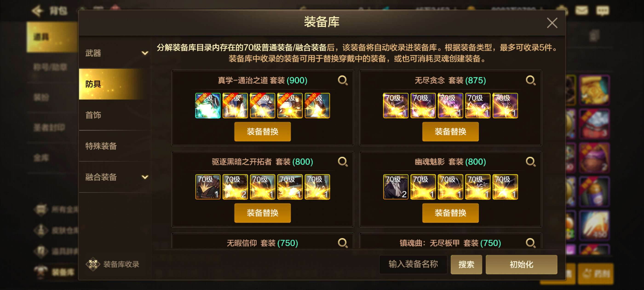Close the 装备库 dialog

(x=552, y=23)
